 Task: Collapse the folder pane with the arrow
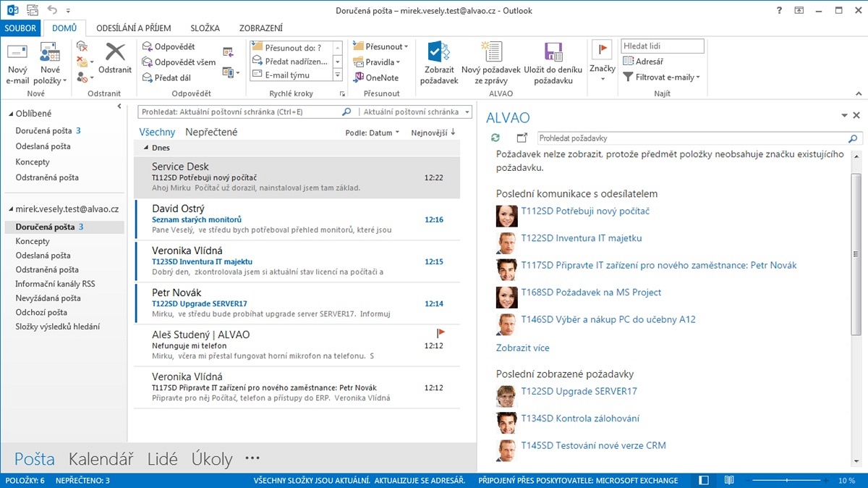[119, 106]
